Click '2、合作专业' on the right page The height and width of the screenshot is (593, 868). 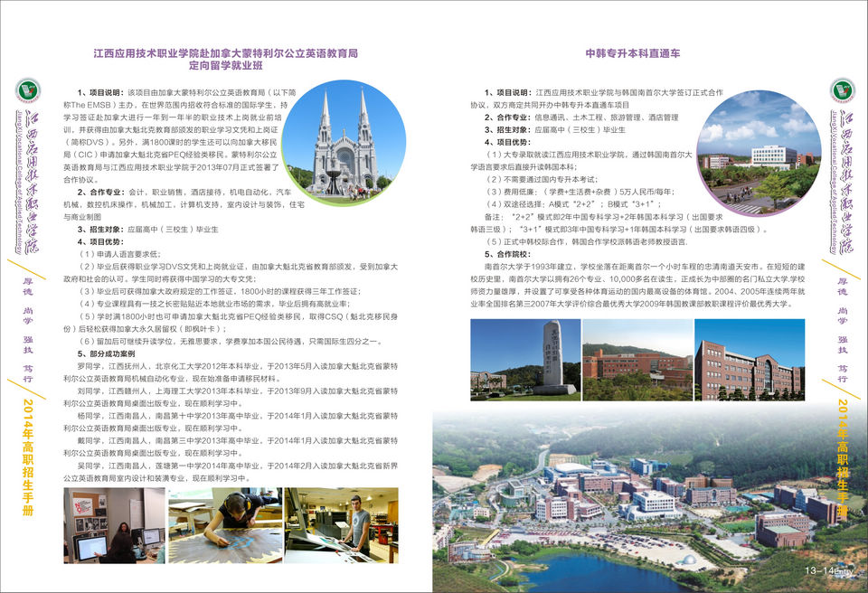click(509, 118)
